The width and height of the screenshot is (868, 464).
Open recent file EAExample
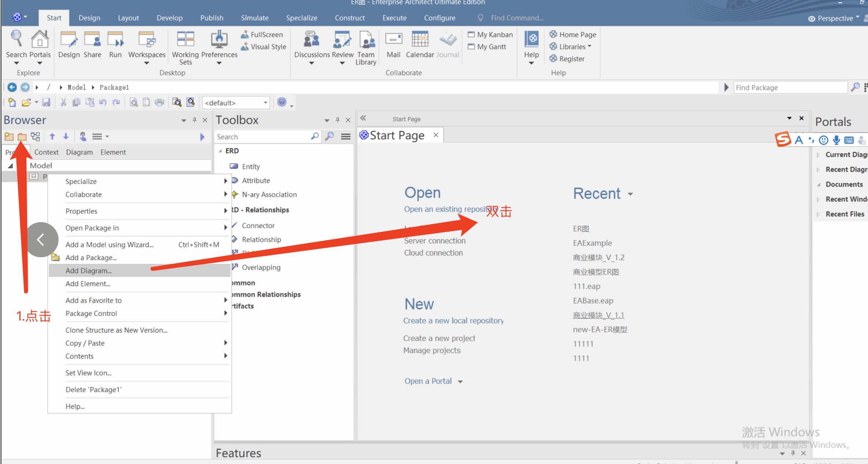[x=592, y=243]
